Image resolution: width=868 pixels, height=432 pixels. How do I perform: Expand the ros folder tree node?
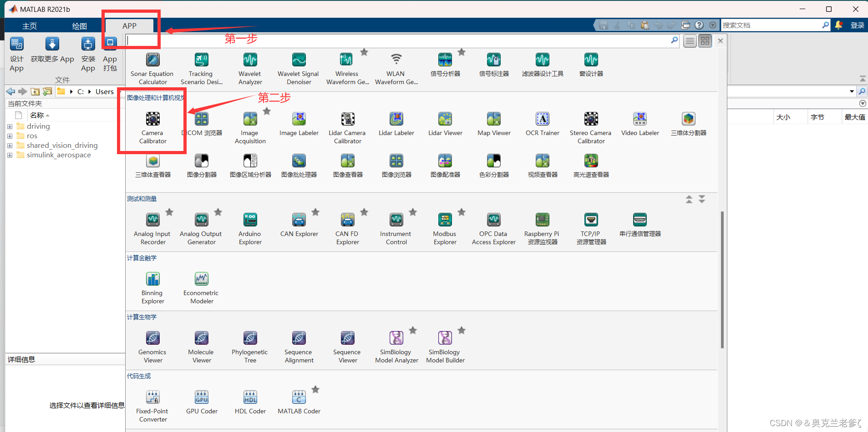[10, 136]
